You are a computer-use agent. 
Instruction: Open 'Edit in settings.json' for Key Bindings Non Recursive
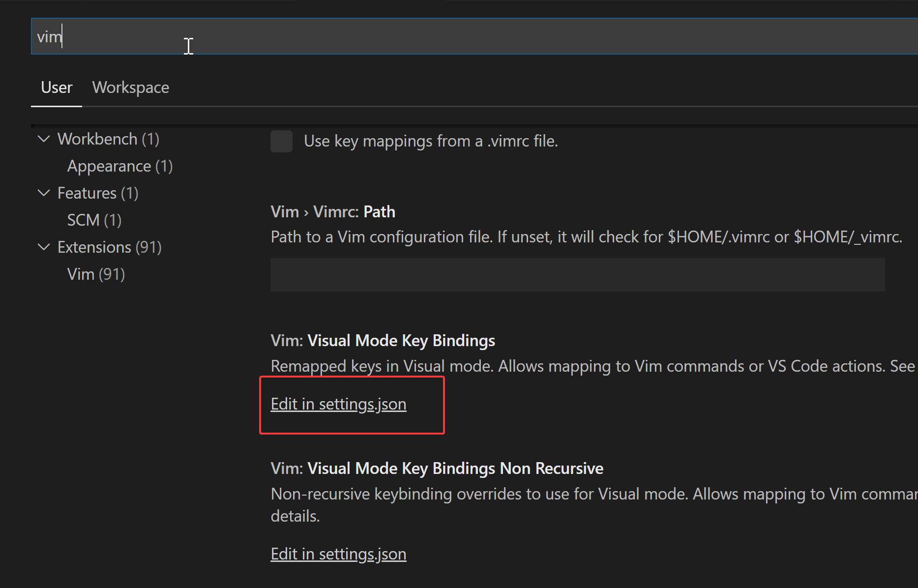pos(338,554)
